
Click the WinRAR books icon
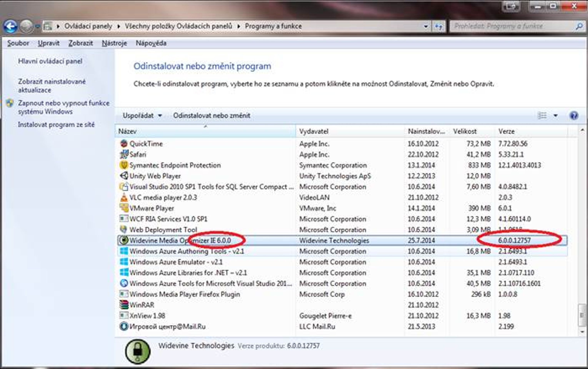(124, 305)
